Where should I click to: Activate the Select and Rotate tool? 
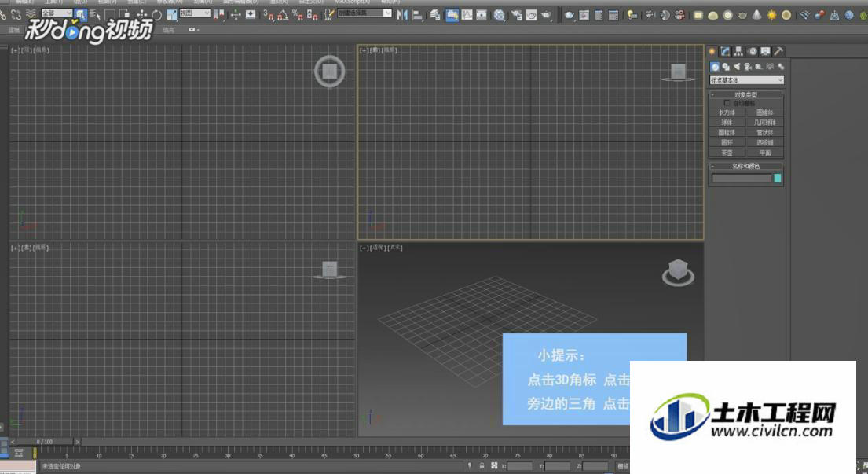pos(156,15)
